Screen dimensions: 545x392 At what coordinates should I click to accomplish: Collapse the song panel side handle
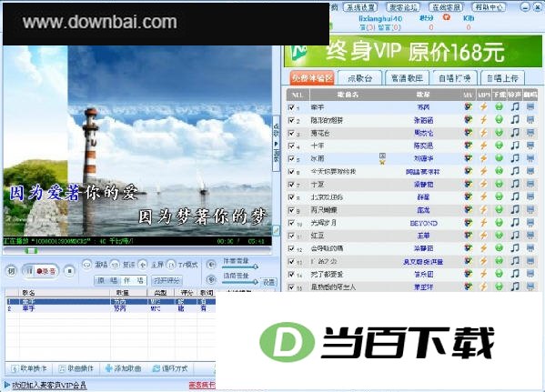coord(277,143)
